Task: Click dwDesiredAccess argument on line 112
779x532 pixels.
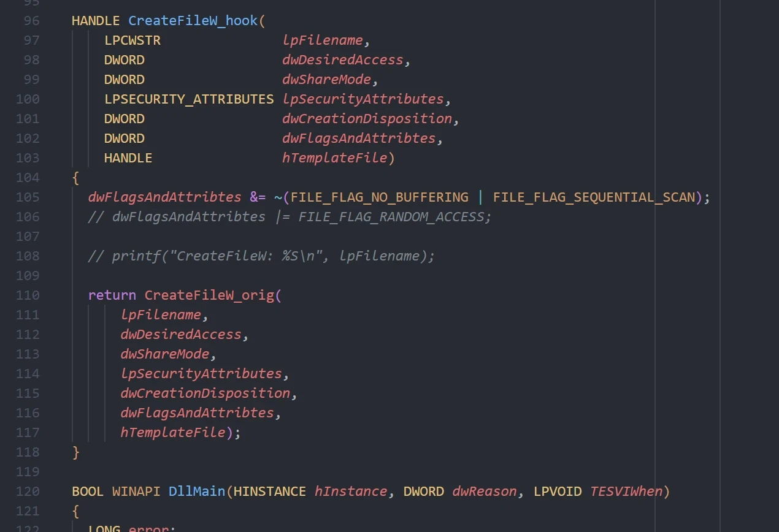Action: 181,335
